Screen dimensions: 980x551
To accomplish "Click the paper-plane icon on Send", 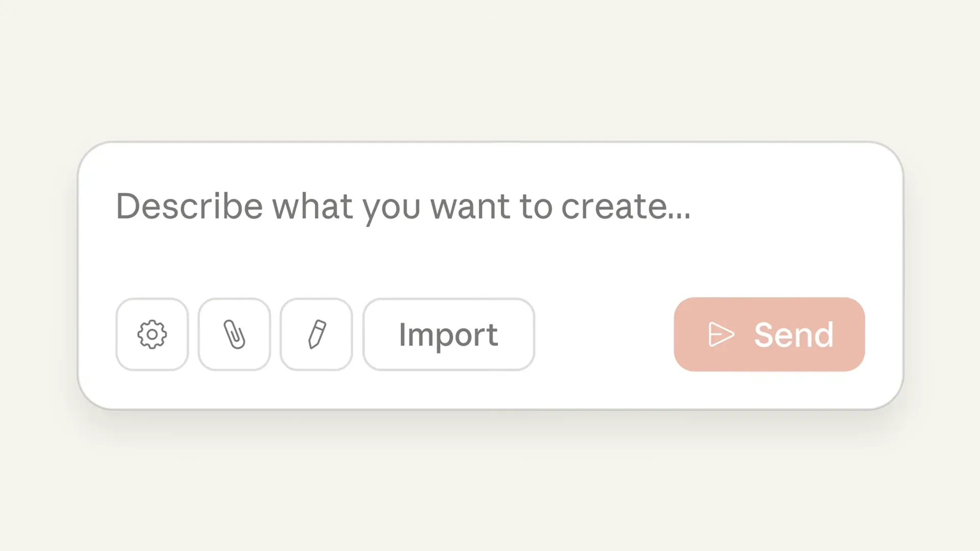I will pos(721,334).
